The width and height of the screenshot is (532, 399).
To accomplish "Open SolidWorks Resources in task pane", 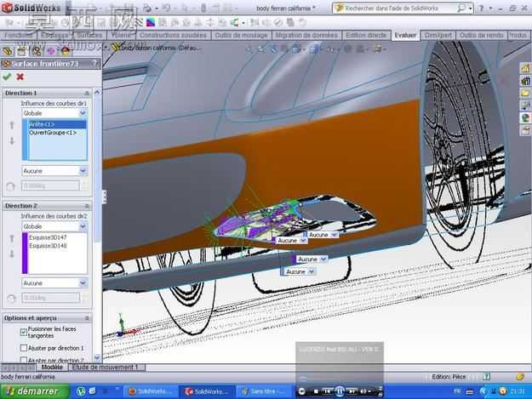I will (525, 68).
